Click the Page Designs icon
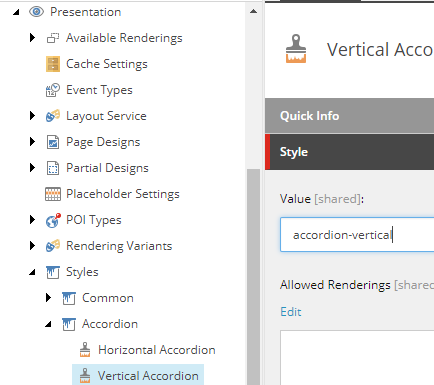The width and height of the screenshot is (434, 385). coord(53,142)
